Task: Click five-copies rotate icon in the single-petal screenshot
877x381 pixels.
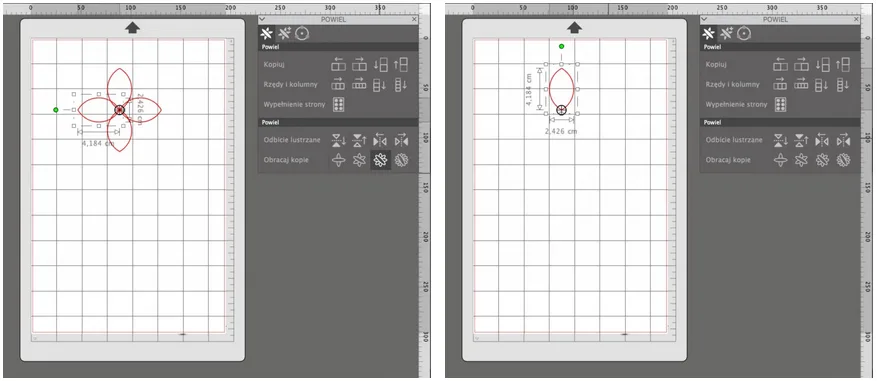Action: (x=843, y=160)
